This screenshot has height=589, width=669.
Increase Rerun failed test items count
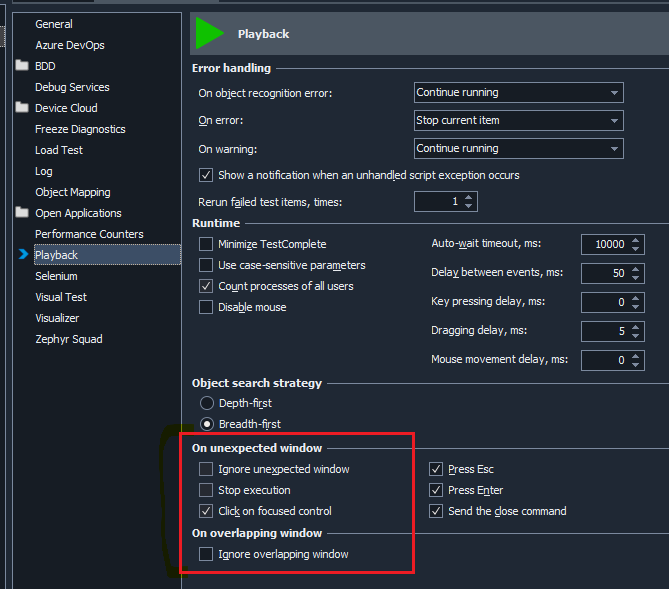pyautogui.click(x=469, y=197)
